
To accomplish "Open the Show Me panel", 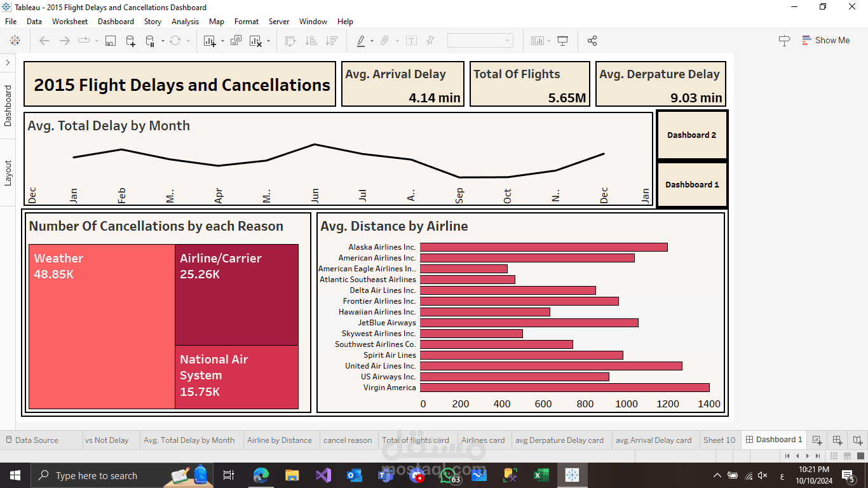I will click(825, 40).
